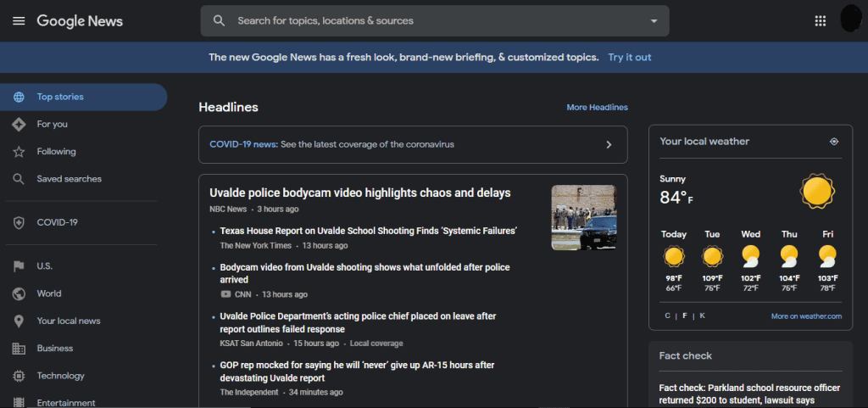Click the weather location target icon
Image resolution: width=868 pixels, height=408 pixels.
click(x=834, y=142)
